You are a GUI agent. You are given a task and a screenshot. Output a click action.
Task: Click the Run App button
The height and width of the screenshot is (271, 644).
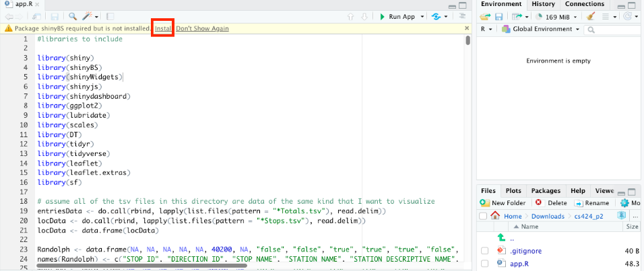click(396, 16)
